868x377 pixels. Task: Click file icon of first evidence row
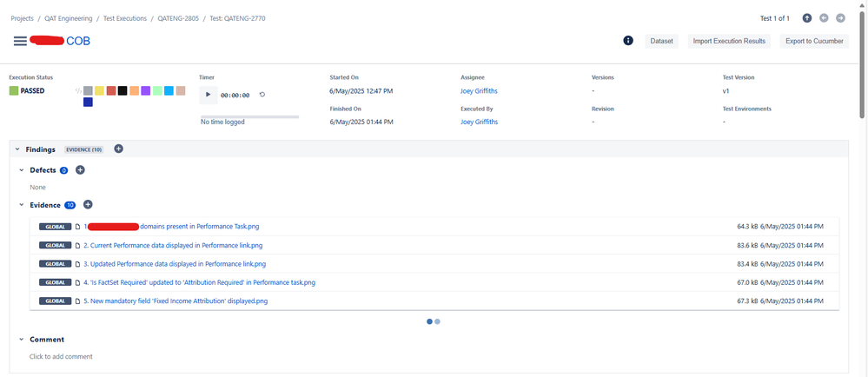coord(78,227)
